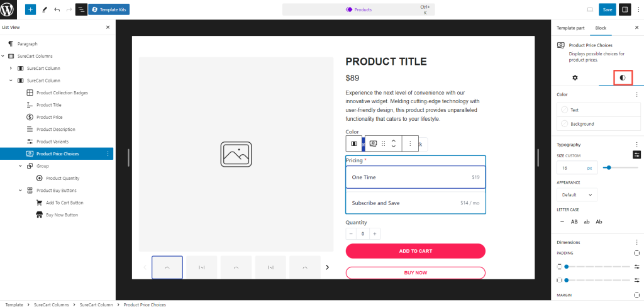Click the BUY NOW button
Image resolution: width=644 pixels, height=307 pixels.
click(x=416, y=273)
